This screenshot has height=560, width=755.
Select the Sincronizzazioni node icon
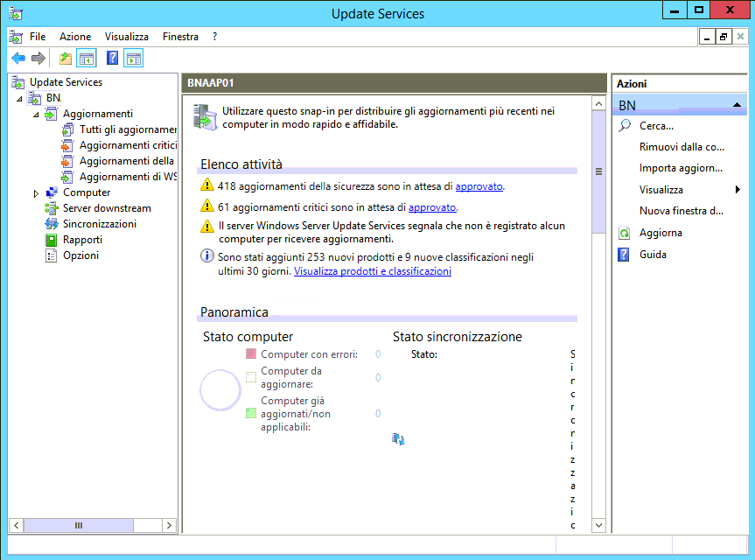[x=52, y=224]
